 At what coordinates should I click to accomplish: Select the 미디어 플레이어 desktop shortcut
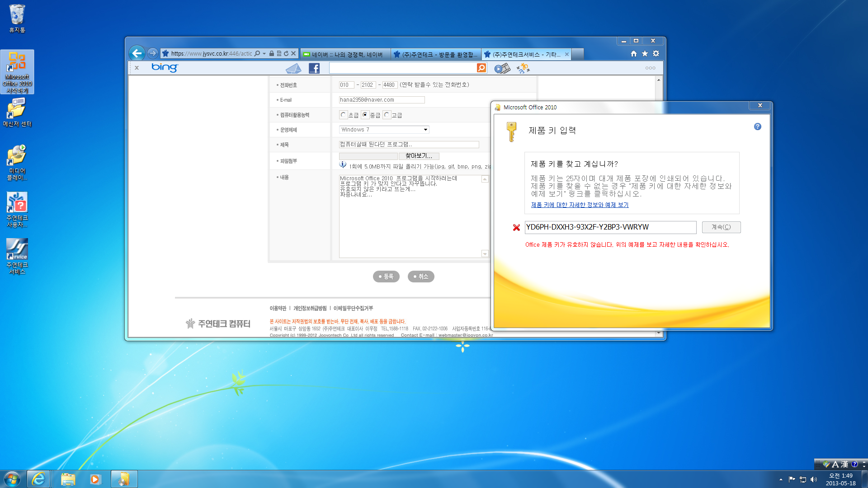click(17, 163)
